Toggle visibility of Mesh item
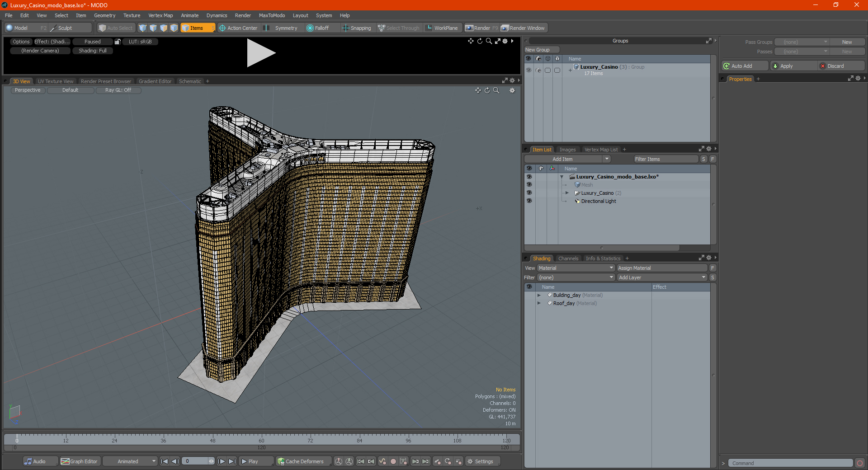This screenshot has width=868, height=470. pos(529,185)
